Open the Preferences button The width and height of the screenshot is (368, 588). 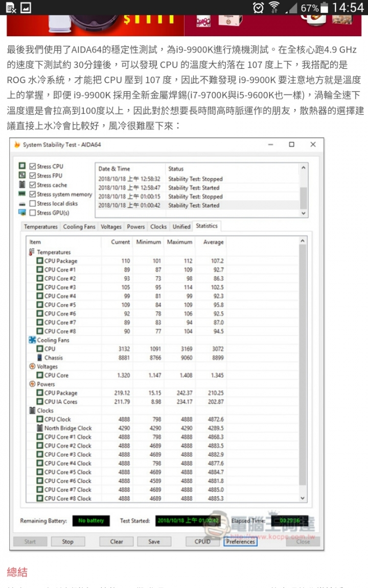point(240,542)
